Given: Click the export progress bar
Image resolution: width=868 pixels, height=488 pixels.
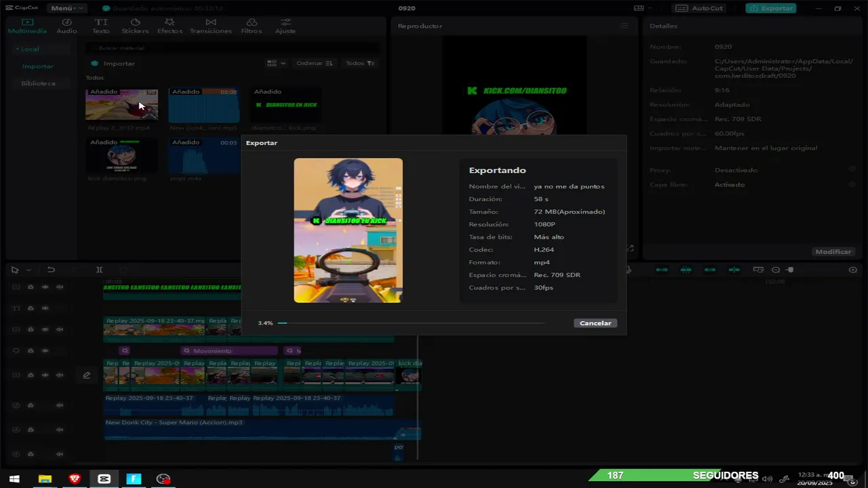Looking at the screenshot, I should [x=411, y=323].
